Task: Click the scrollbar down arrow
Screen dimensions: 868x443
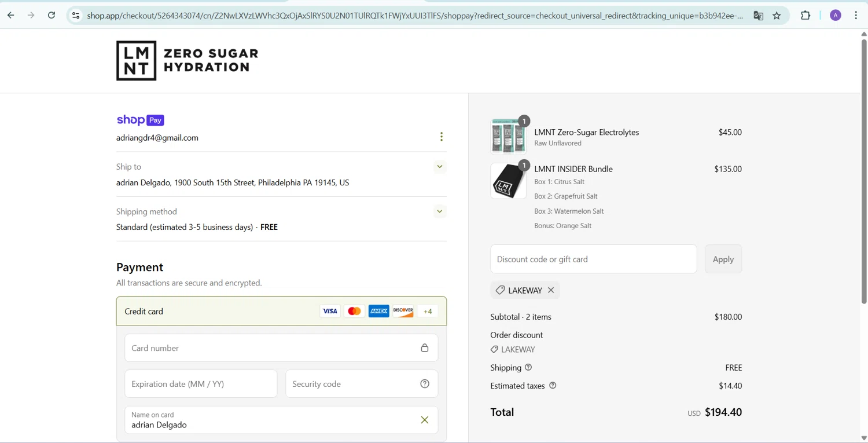Action: click(x=863, y=438)
